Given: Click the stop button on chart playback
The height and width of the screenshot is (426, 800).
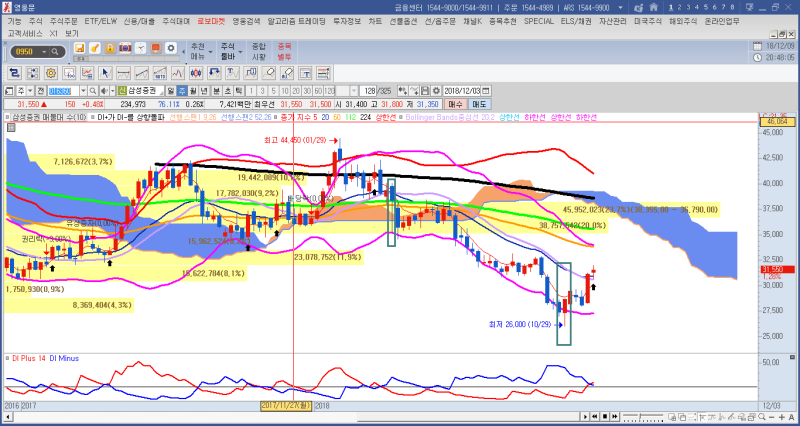Looking at the screenshot, I should click(x=605, y=417).
